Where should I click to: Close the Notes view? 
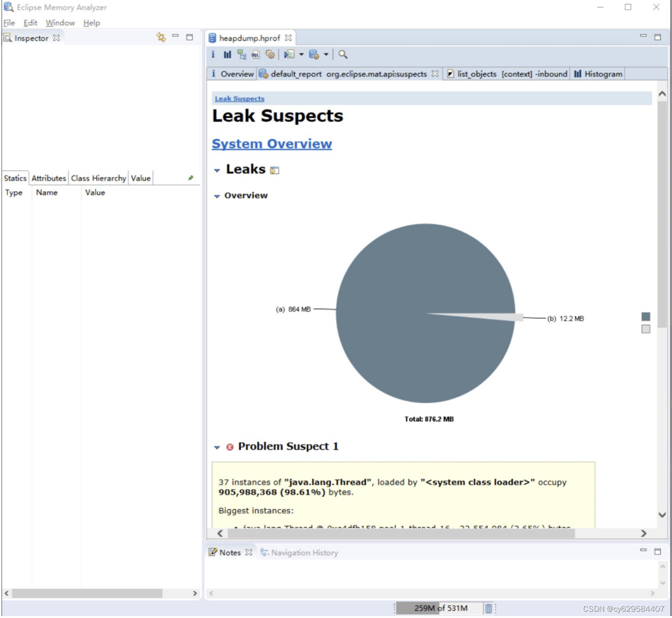click(249, 553)
